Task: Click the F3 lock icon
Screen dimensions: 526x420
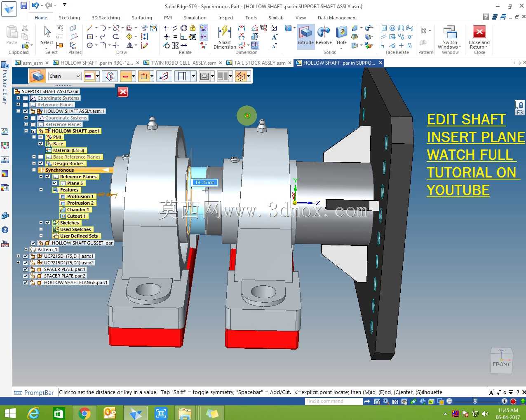Action: click(x=520, y=108)
